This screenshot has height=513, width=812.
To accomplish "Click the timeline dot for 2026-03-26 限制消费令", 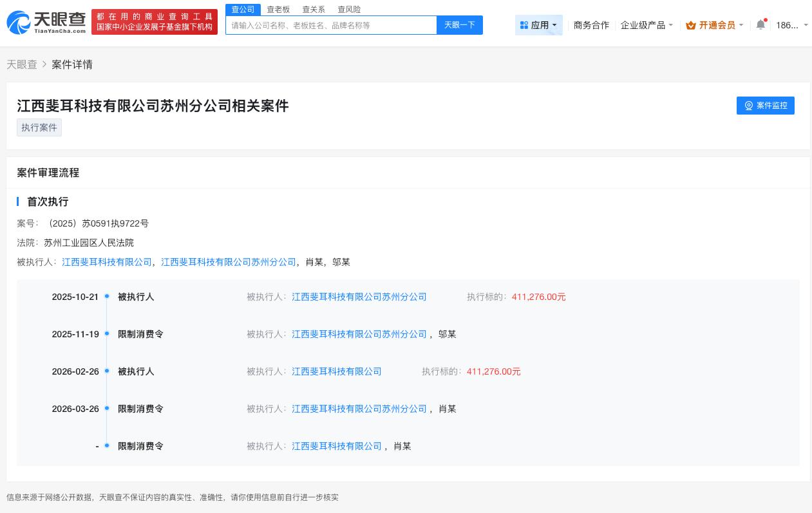I will tap(107, 409).
